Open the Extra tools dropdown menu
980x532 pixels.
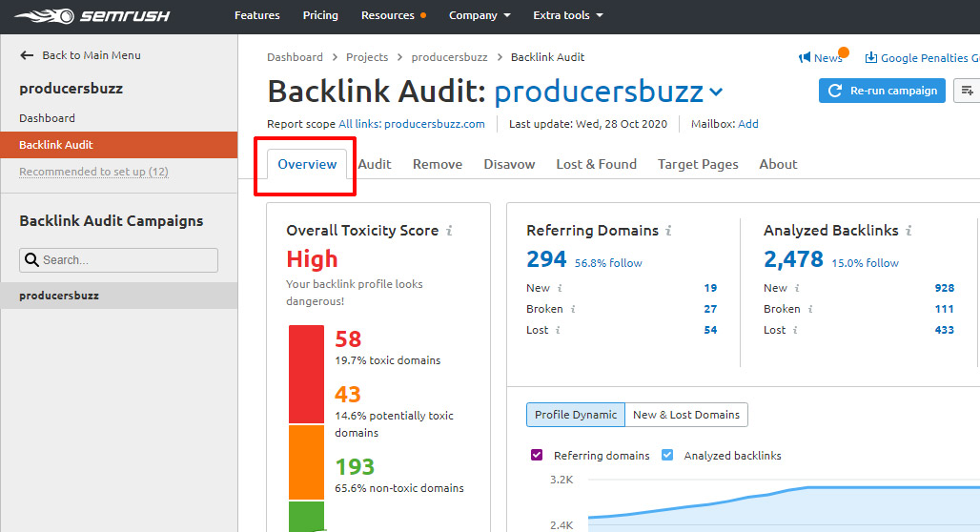click(x=568, y=15)
